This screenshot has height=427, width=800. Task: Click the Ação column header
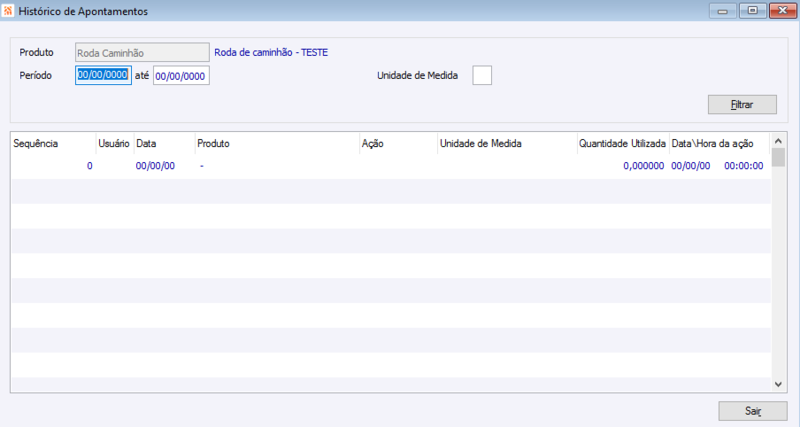398,144
